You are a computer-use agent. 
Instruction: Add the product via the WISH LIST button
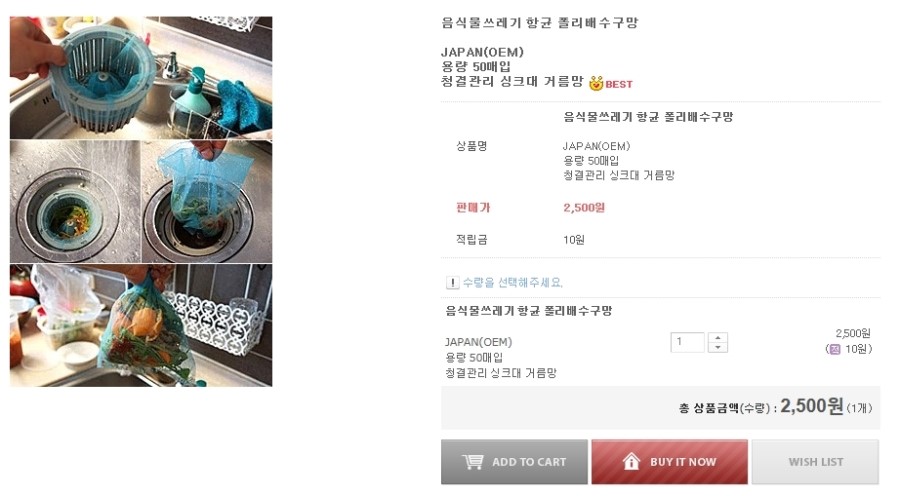816,462
